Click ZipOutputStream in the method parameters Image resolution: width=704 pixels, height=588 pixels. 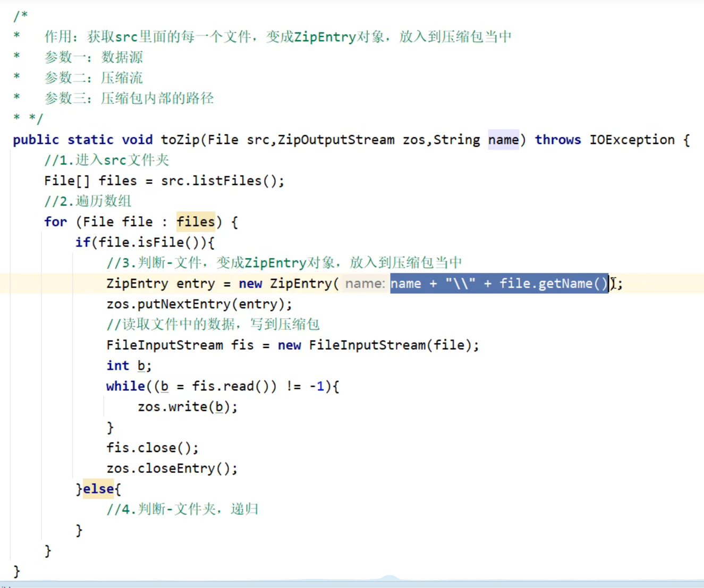click(336, 140)
